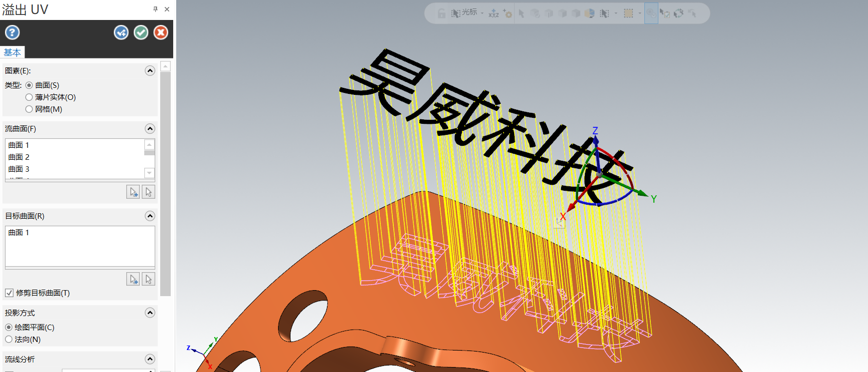868x372 pixels.
Task: Click the window selection cursor icon
Action: click(604, 13)
